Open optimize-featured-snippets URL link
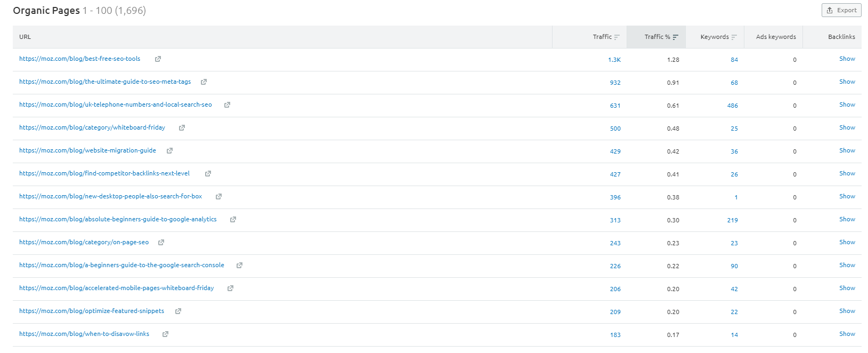The height and width of the screenshot is (353, 868). coord(92,311)
